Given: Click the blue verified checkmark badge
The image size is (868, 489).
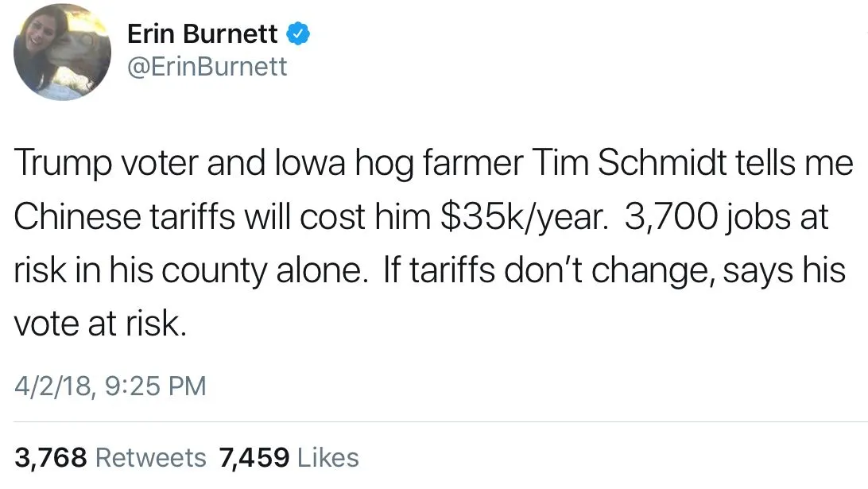Looking at the screenshot, I should coord(298,33).
